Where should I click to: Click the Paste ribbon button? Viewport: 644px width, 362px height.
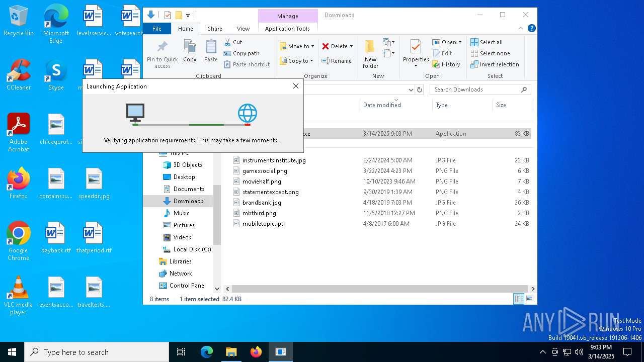point(211,51)
